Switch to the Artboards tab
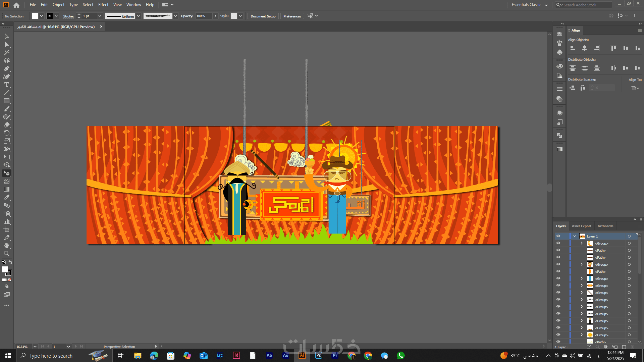 [x=605, y=226]
